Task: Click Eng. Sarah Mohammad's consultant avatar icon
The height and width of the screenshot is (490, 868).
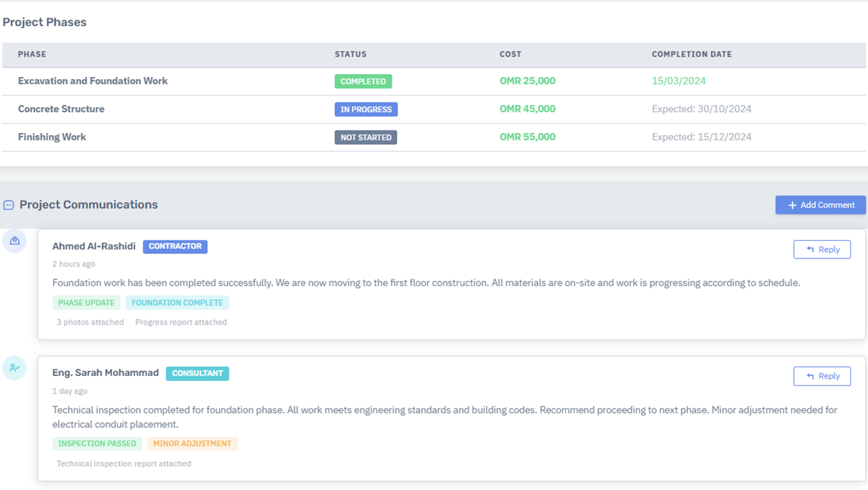Action: pos(14,368)
